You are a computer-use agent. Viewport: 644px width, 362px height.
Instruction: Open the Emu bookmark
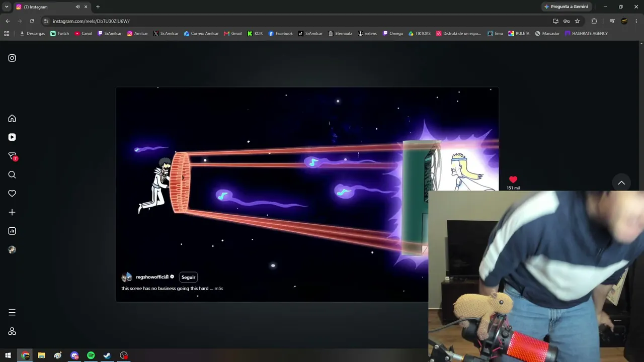(495, 34)
